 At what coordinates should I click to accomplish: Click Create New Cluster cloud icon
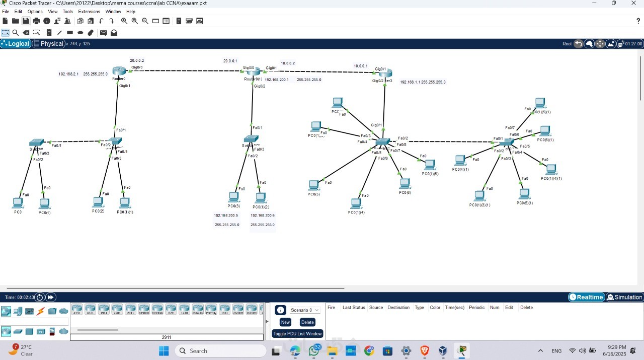(x=589, y=44)
